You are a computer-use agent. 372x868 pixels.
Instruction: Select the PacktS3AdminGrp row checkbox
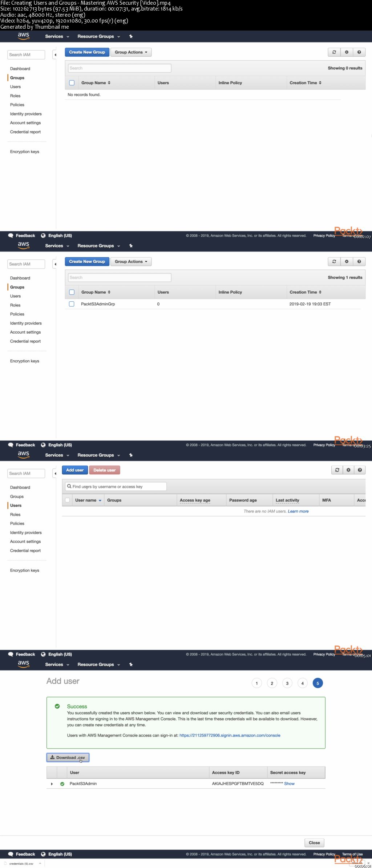[72, 304]
